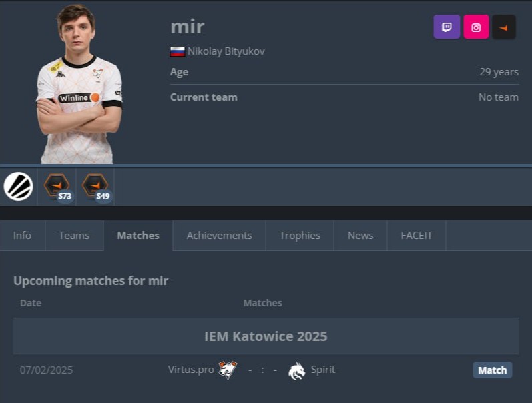532x403 pixels.
Task: Switch to the Info tab
Action: point(22,235)
